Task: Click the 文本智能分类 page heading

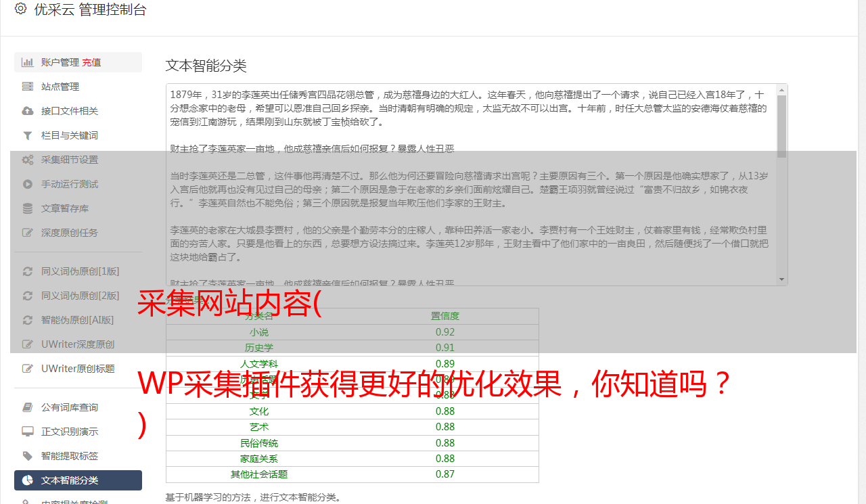Action: coord(206,66)
